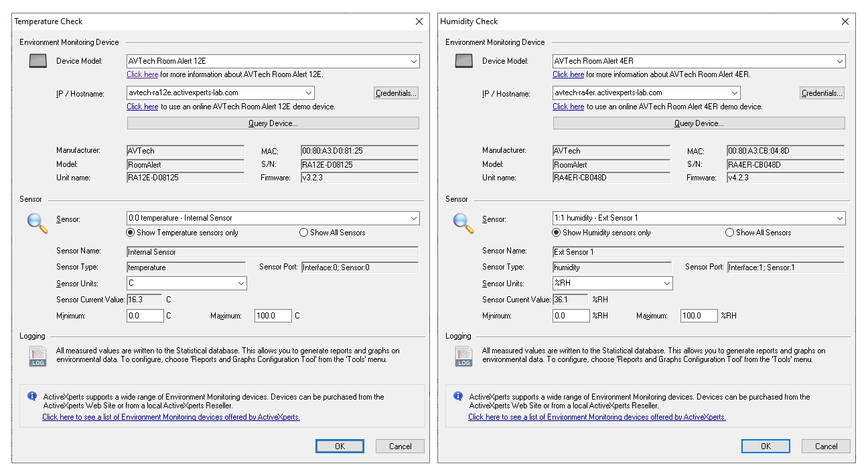868x476 pixels.
Task: Click Firmware value v4.2.3
Action: [786, 178]
